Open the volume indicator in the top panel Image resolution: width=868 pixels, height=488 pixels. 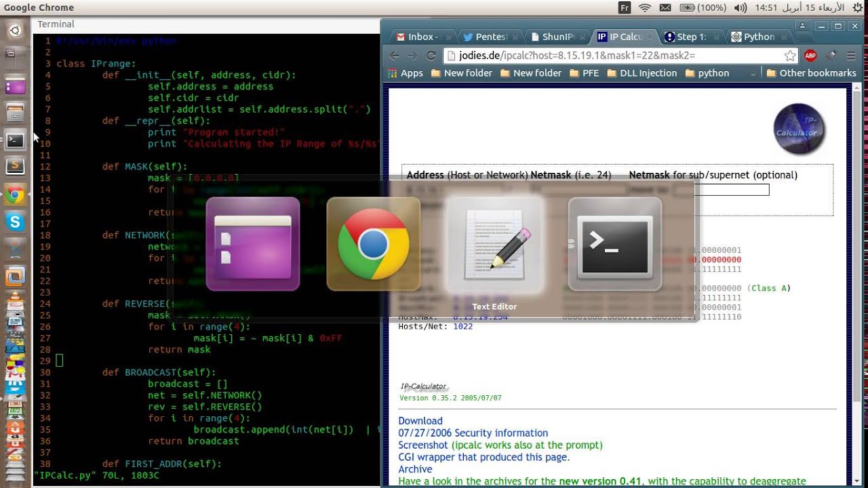point(741,7)
